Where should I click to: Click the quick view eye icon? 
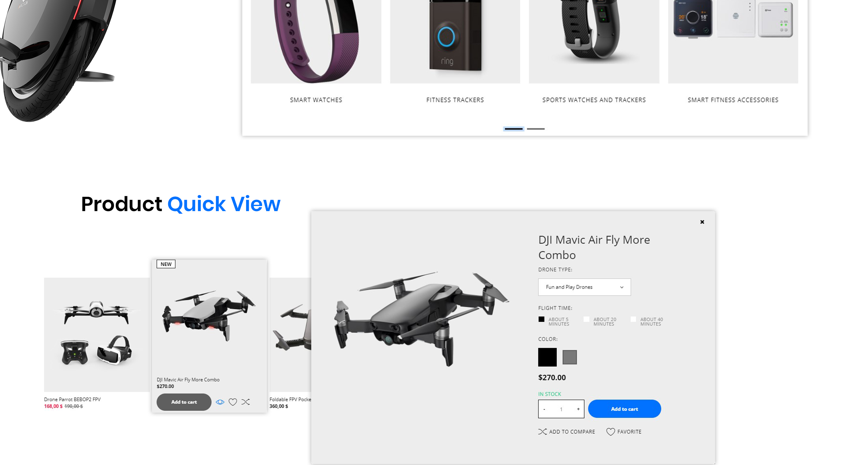point(220,402)
